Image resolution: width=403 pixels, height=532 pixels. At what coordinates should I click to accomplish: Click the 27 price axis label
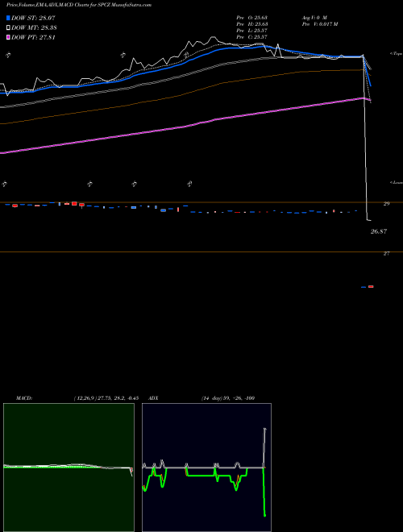386,253
